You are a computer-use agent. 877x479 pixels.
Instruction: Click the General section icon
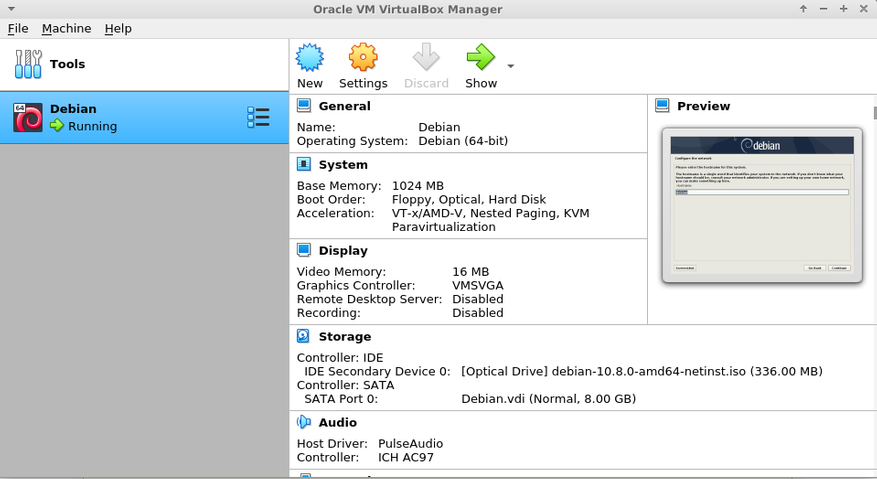[304, 106]
